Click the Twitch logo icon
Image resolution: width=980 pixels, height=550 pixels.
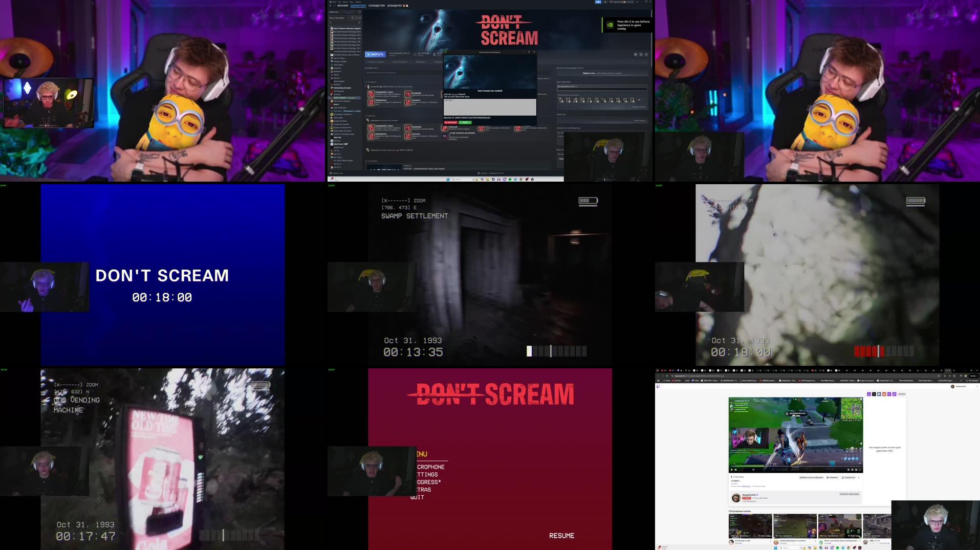click(x=658, y=386)
